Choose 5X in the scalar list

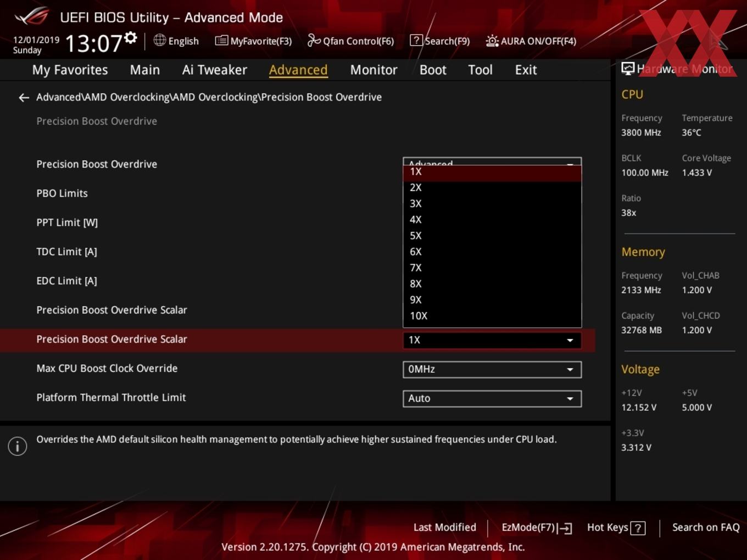pos(492,236)
